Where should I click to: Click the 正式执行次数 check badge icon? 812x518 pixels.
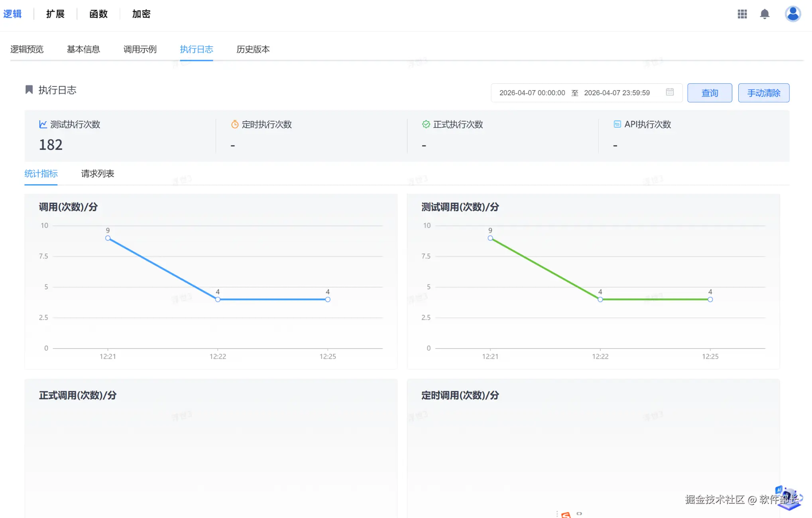click(x=426, y=124)
